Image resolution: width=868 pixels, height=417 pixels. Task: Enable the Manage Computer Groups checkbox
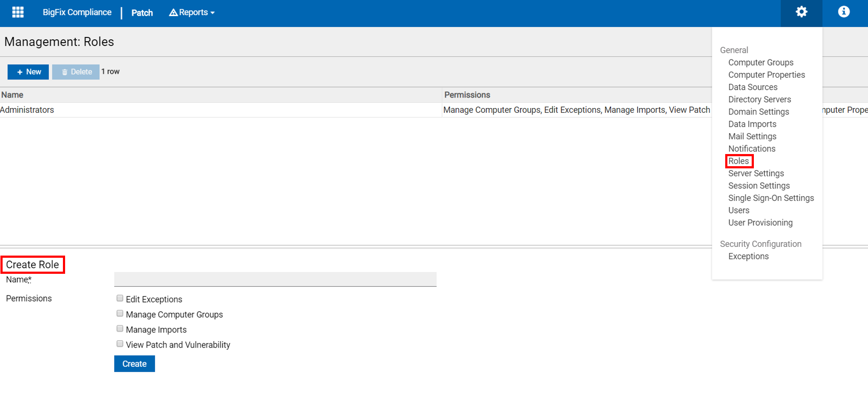pos(120,313)
